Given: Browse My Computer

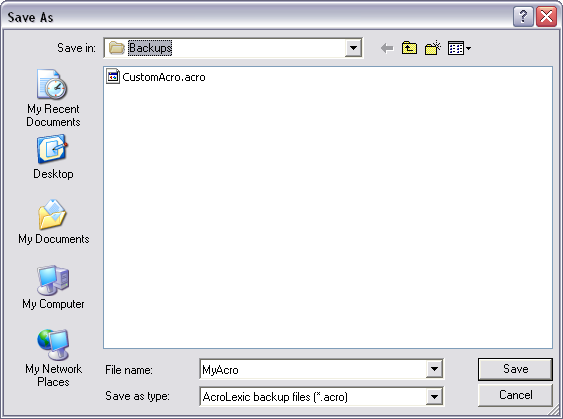Looking at the screenshot, I should click(x=53, y=287).
